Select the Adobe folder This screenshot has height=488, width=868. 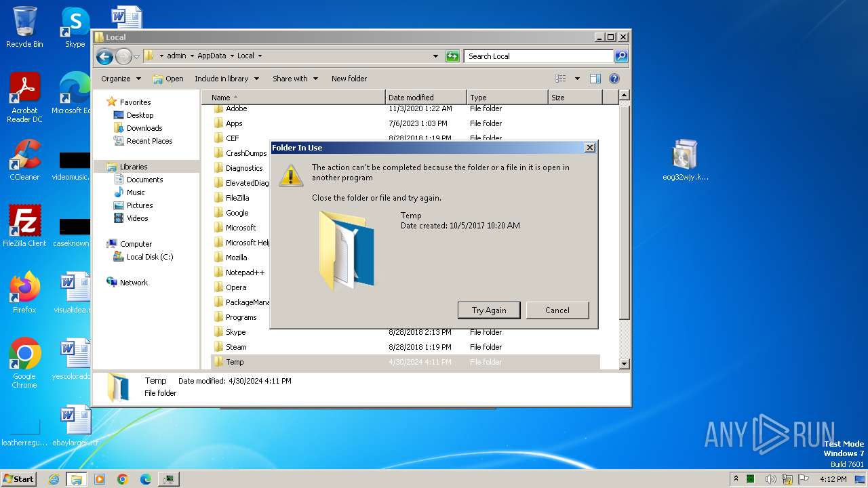click(x=236, y=108)
